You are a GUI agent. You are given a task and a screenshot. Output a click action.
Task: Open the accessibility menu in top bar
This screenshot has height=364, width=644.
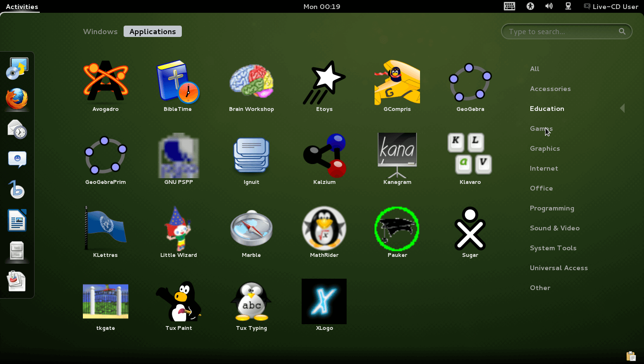pos(530,6)
